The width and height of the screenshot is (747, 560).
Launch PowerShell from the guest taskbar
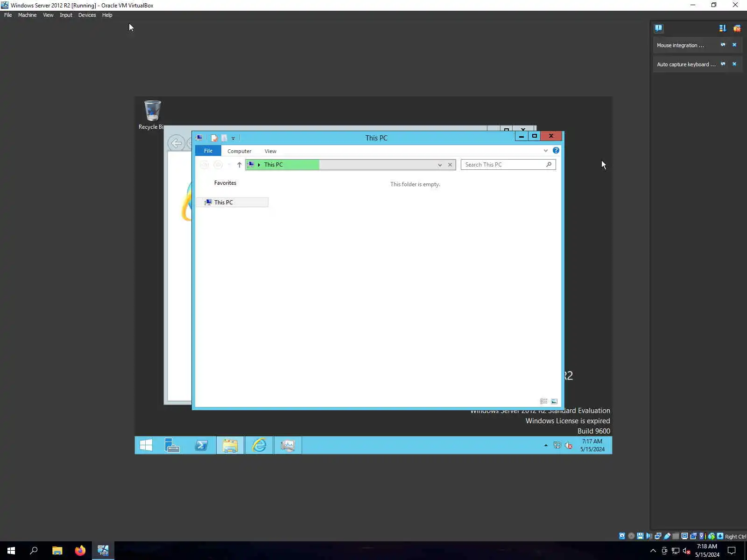click(201, 445)
